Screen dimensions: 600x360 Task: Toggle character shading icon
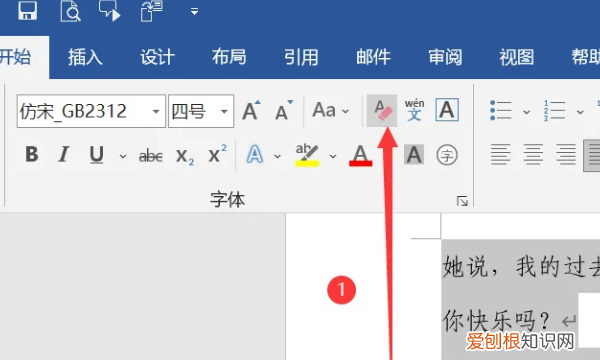point(414,155)
